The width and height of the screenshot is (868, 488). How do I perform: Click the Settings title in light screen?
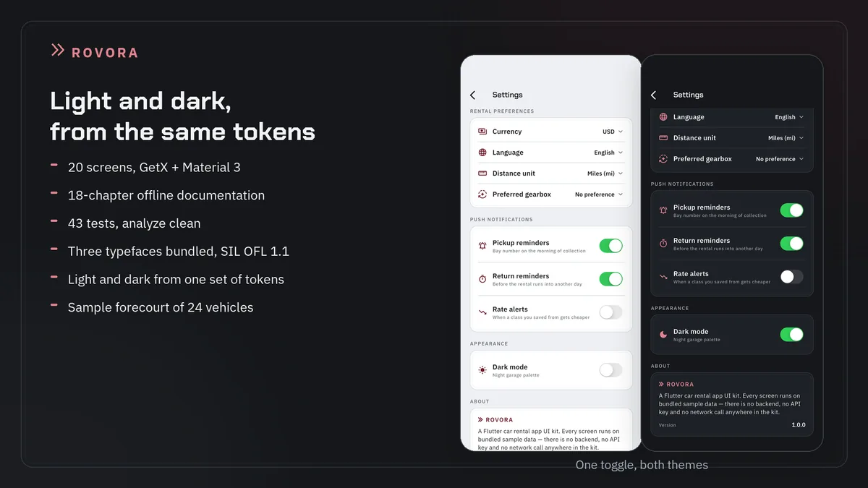coord(507,95)
